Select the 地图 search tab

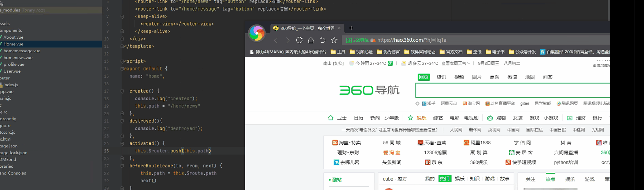(530, 77)
